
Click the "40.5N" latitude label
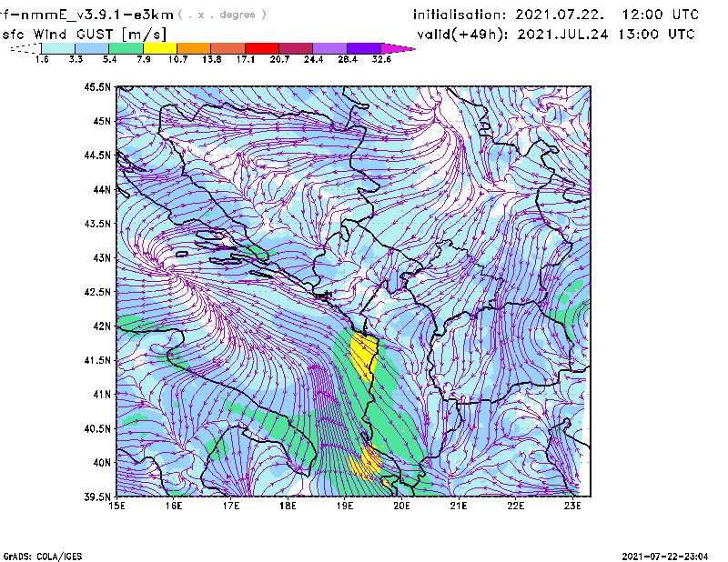click(97, 428)
